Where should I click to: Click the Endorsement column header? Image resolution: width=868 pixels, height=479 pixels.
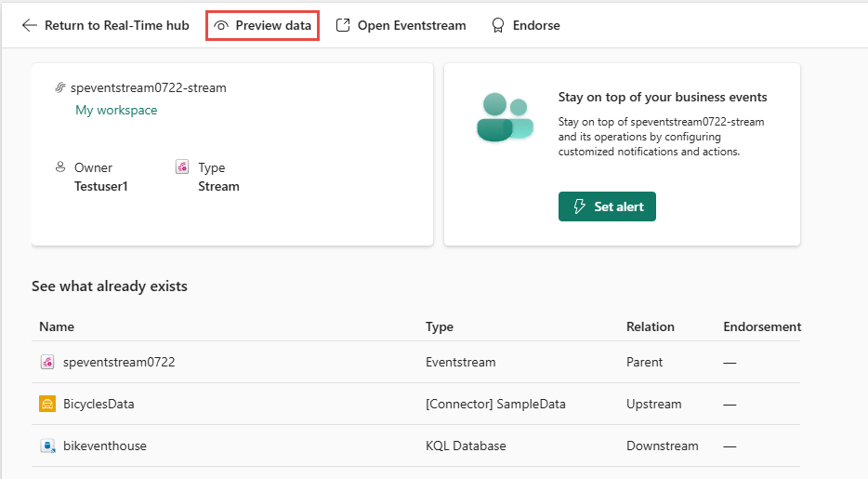[762, 326]
